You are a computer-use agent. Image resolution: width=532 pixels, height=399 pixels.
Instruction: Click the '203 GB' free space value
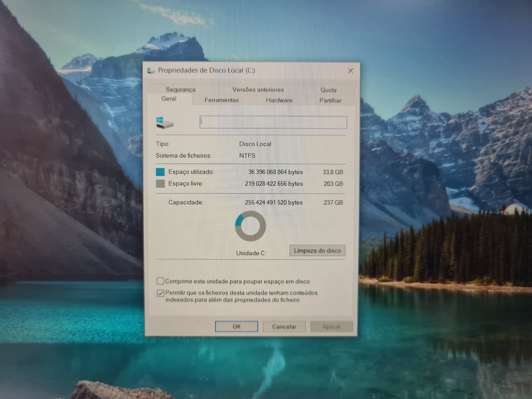coord(333,184)
